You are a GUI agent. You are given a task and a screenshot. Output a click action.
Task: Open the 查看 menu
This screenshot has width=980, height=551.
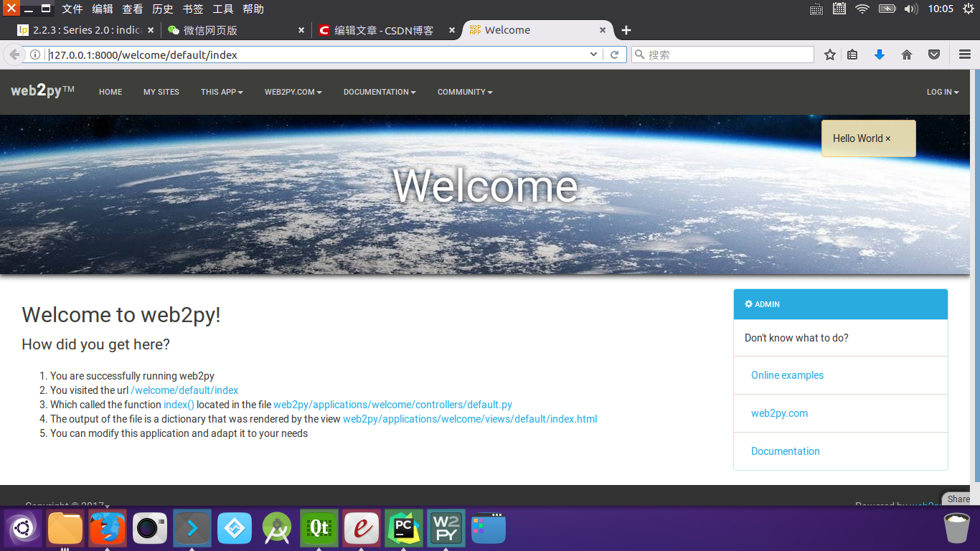point(133,9)
